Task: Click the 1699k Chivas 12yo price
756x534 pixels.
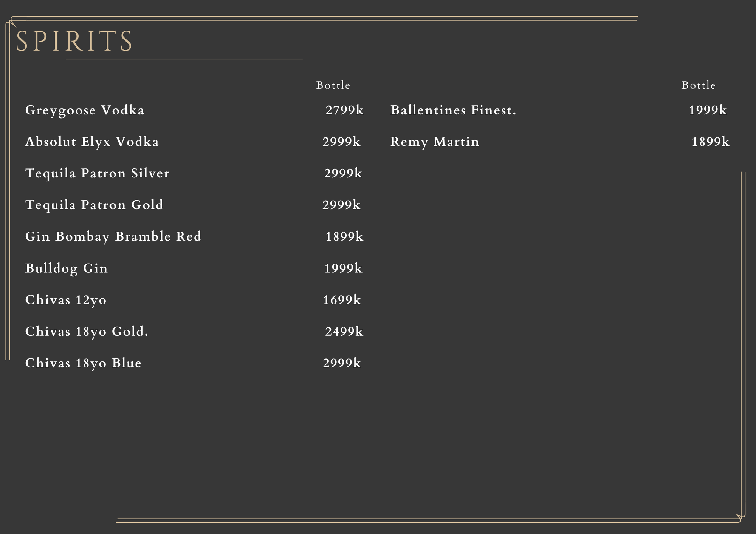Action: (342, 300)
